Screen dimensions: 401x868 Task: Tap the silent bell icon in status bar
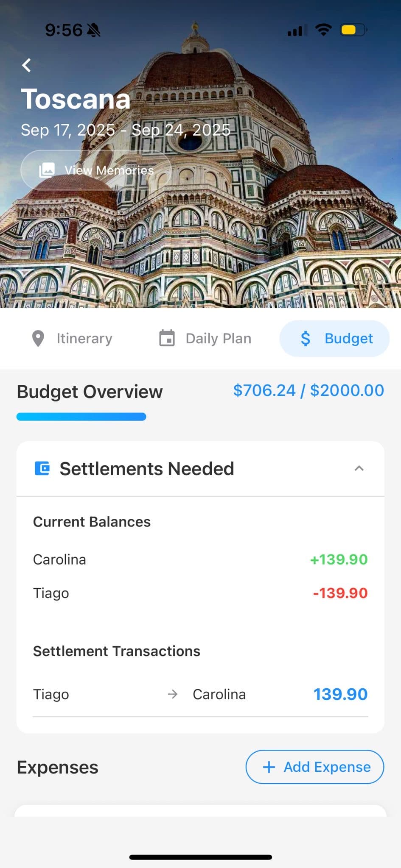pos(93,30)
